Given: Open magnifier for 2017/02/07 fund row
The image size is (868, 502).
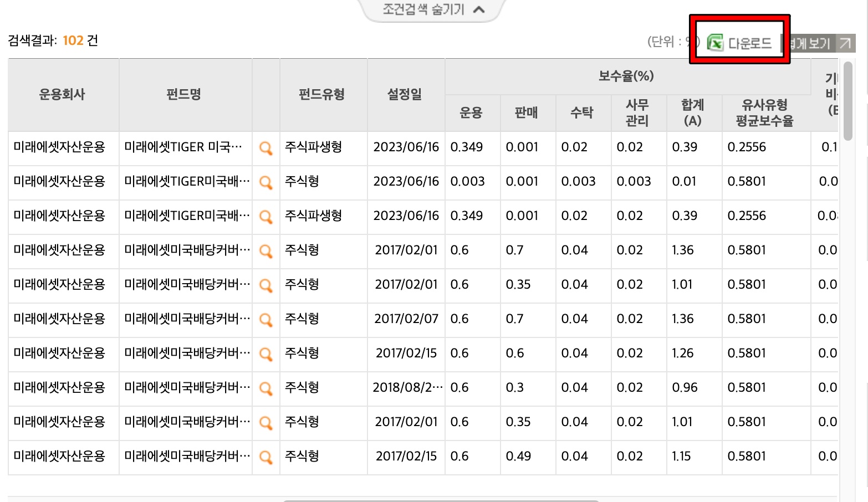Looking at the screenshot, I should tap(266, 320).
